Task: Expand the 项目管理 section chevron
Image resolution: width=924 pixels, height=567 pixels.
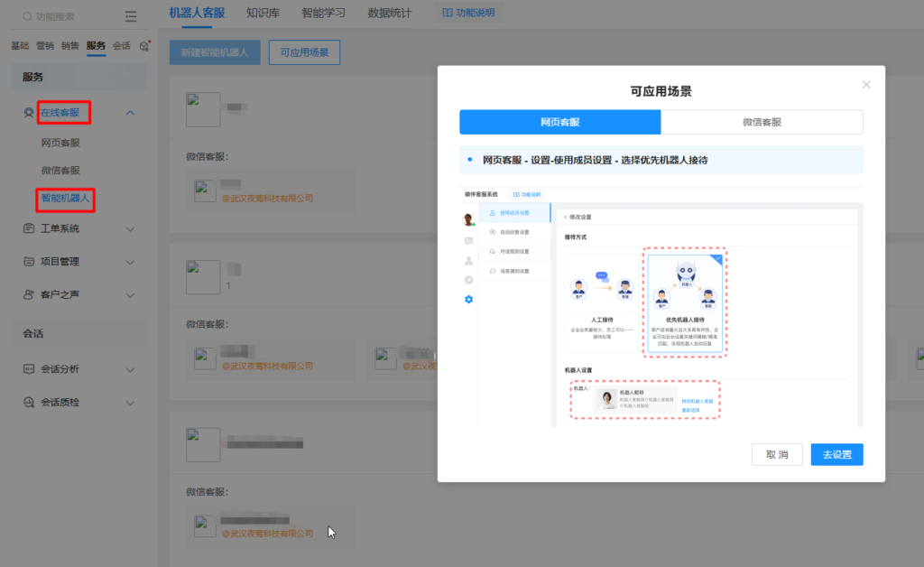Action: [x=130, y=262]
